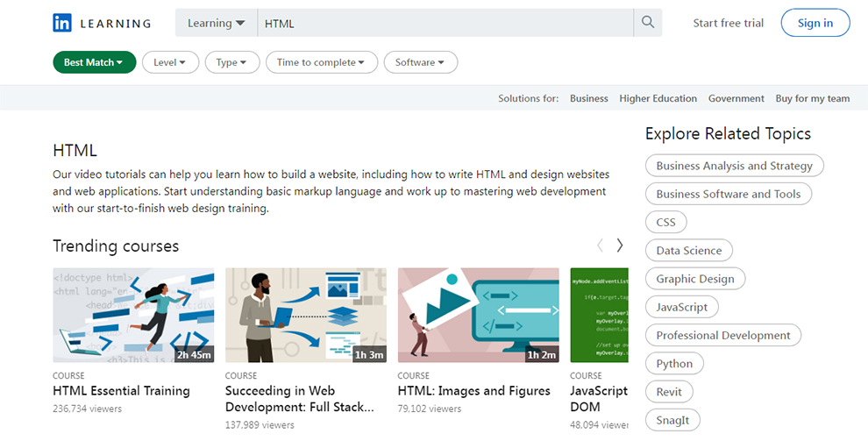Click the LEARNING wordmark text
The height and width of the screenshot is (441, 868).
[116, 24]
